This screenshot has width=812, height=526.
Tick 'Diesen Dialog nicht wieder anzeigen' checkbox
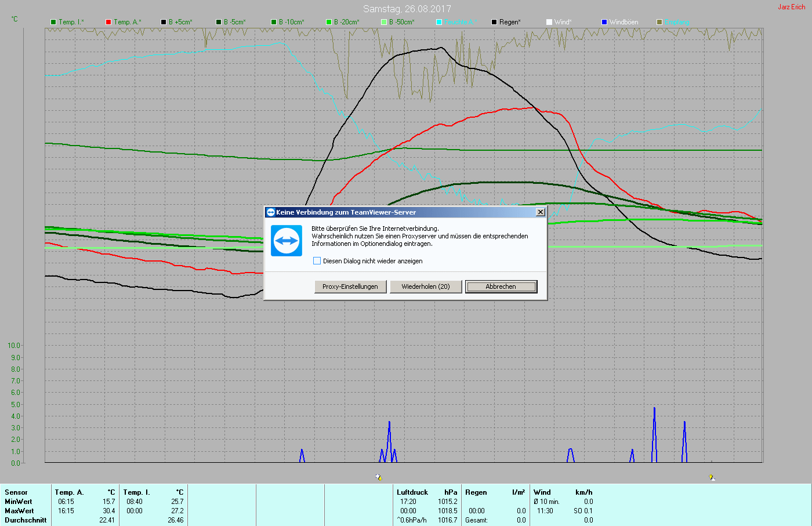click(317, 261)
